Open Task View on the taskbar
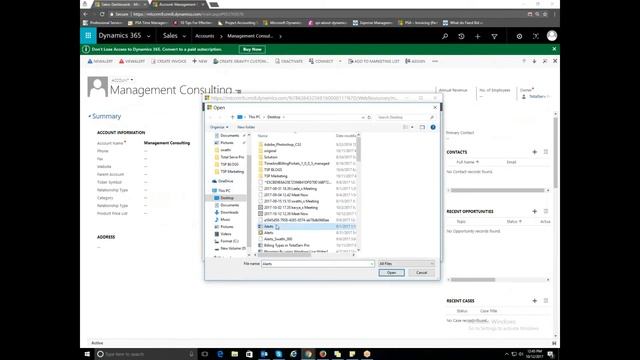Screen dimensions: 640x360 (205, 354)
